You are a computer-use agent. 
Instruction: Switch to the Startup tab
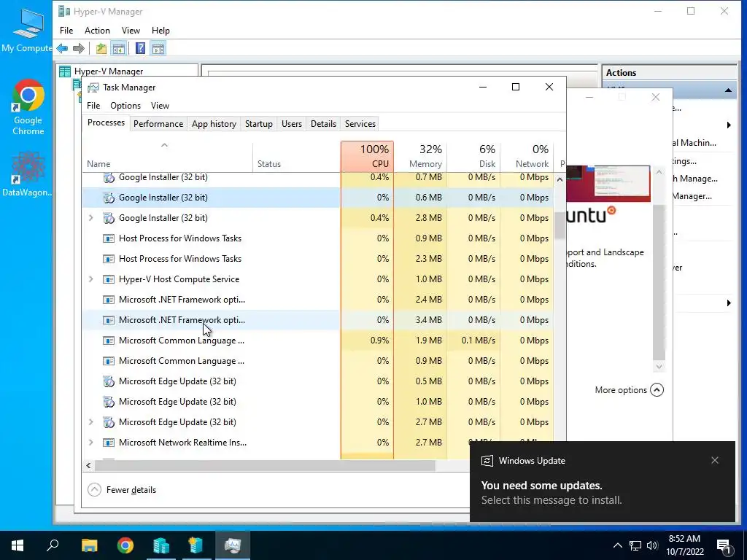[259, 124]
